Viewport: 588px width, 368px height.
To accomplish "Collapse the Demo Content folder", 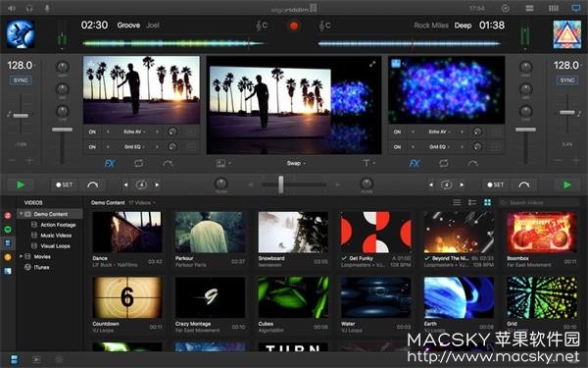I will pos(22,214).
